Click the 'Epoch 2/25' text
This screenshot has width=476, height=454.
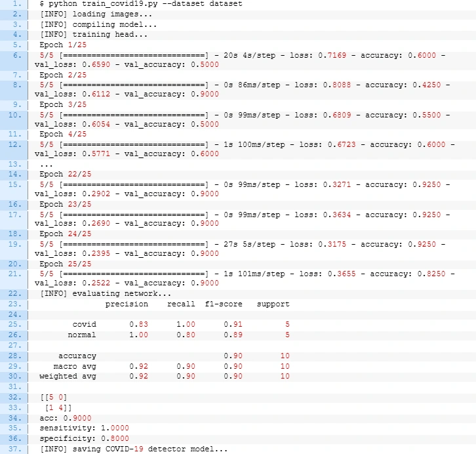63,75
